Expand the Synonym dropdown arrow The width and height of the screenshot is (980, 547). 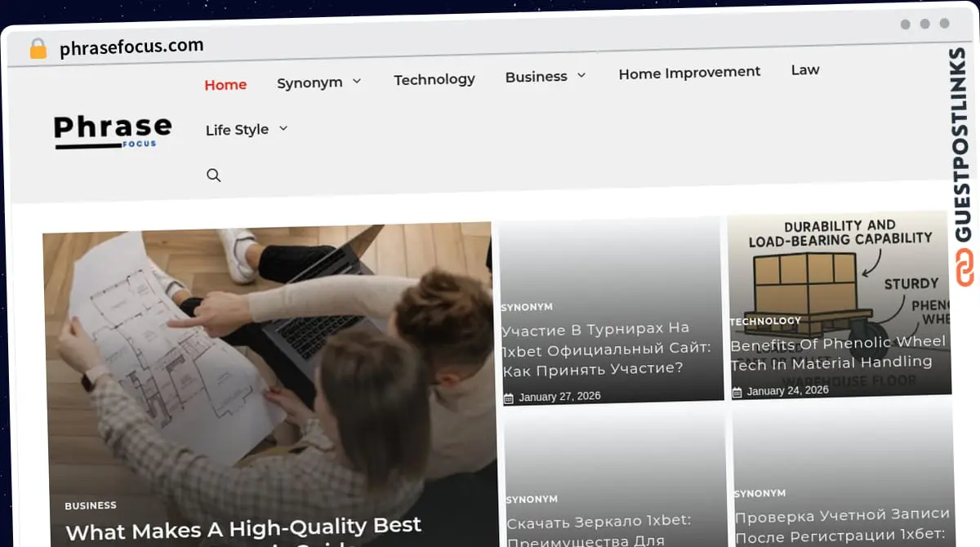[357, 82]
